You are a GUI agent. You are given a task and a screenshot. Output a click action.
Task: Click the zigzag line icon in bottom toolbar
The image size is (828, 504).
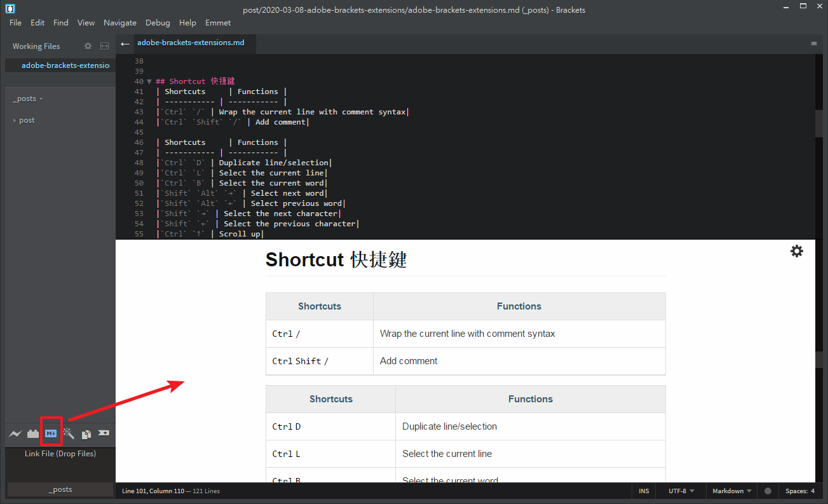click(15, 433)
